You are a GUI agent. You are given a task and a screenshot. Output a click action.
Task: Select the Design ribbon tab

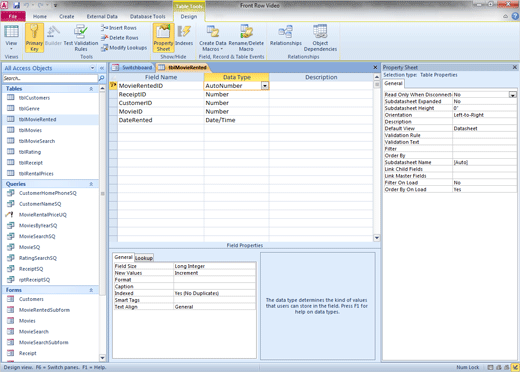coord(189,16)
